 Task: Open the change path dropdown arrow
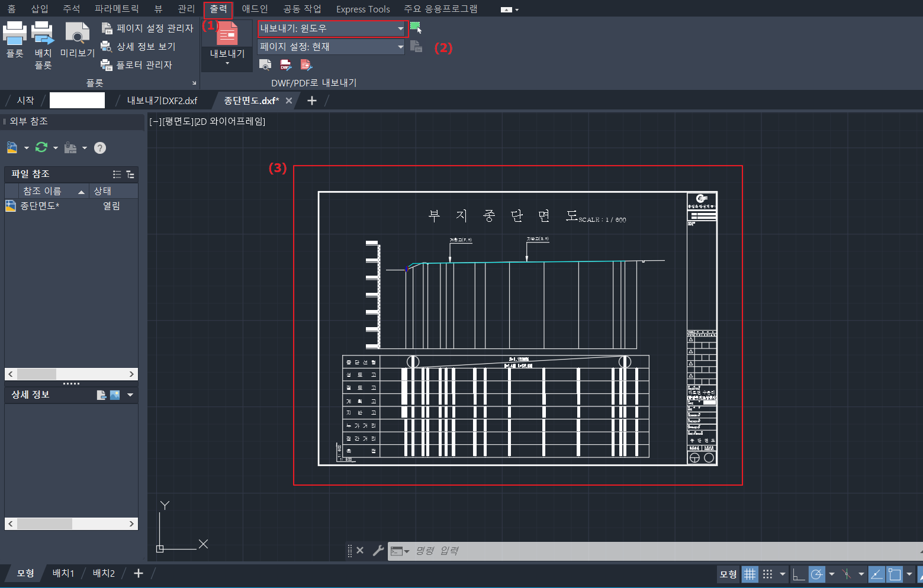tap(85, 148)
